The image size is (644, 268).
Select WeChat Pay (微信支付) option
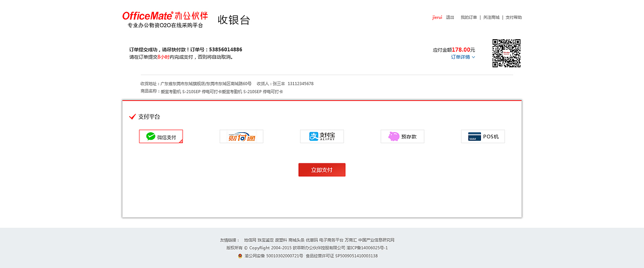tap(161, 136)
